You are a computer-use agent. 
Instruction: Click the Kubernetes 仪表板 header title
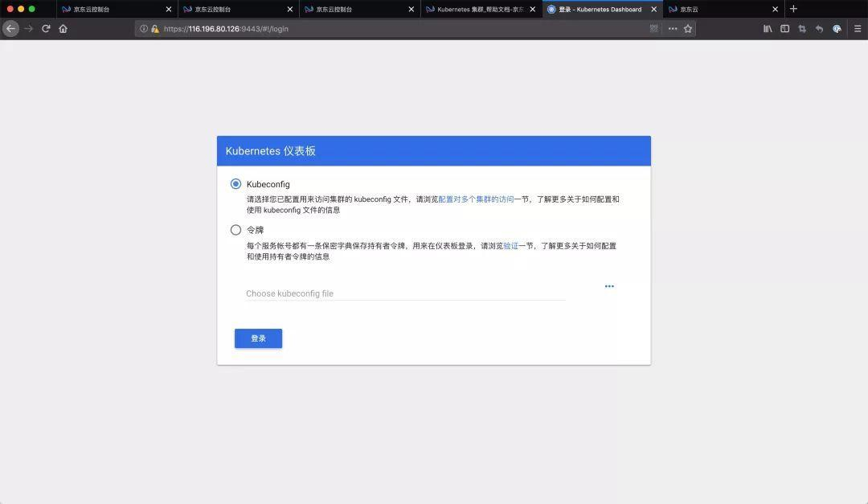pyautogui.click(x=271, y=151)
